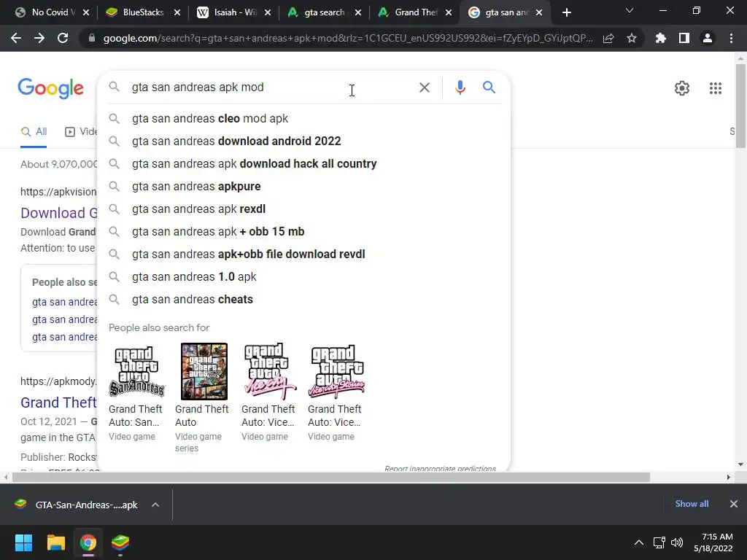Close the Isaiah Wikipedia tab

267,13
